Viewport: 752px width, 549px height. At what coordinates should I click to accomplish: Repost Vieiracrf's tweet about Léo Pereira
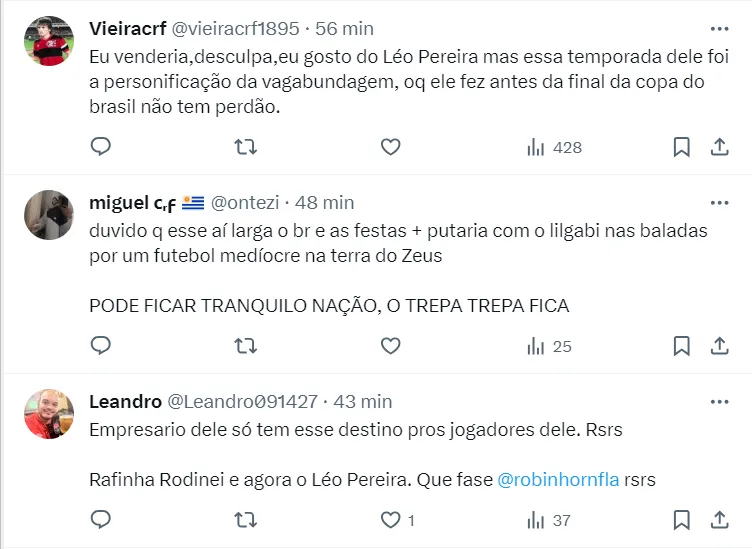245,147
